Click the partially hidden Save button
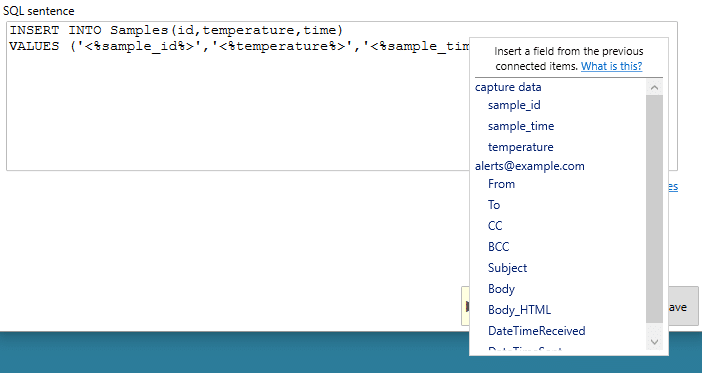Viewport: 702px width, 373px height. (x=683, y=307)
